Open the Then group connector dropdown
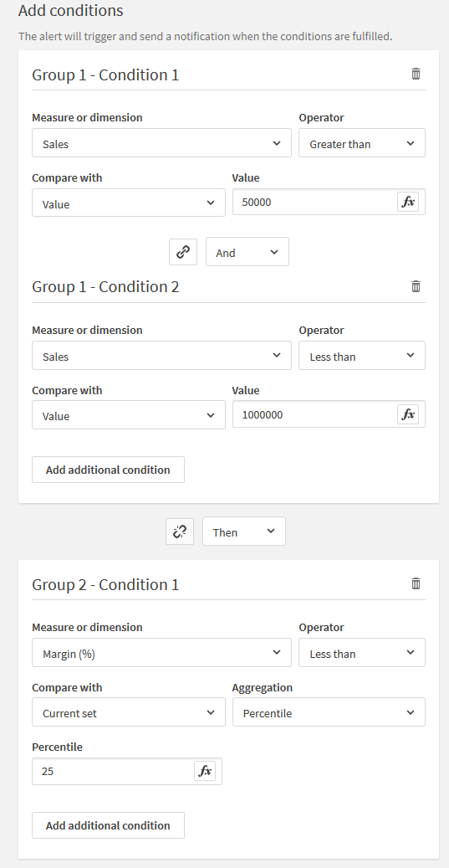The width and height of the screenshot is (449, 868). [244, 532]
